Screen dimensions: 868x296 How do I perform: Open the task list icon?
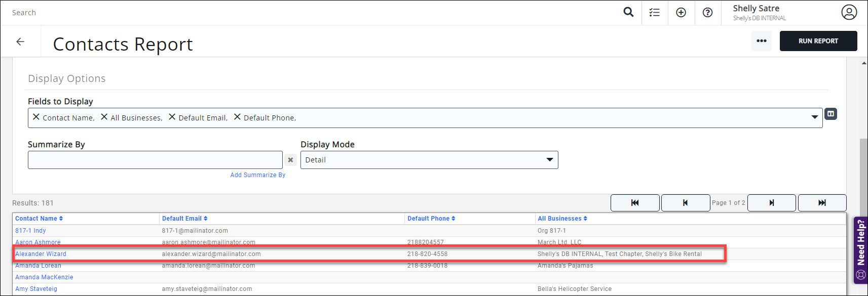tap(655, 13)
